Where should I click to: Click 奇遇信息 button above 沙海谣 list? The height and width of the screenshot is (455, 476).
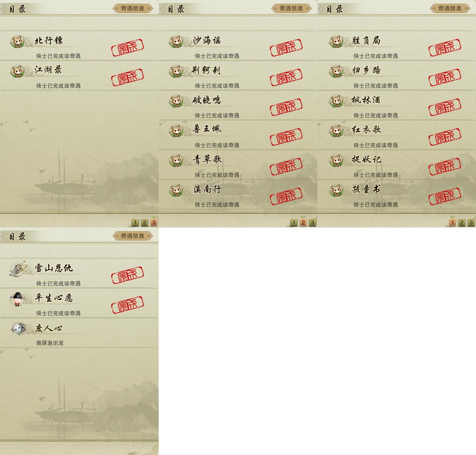pyautogui.click(x=291, y=8)
